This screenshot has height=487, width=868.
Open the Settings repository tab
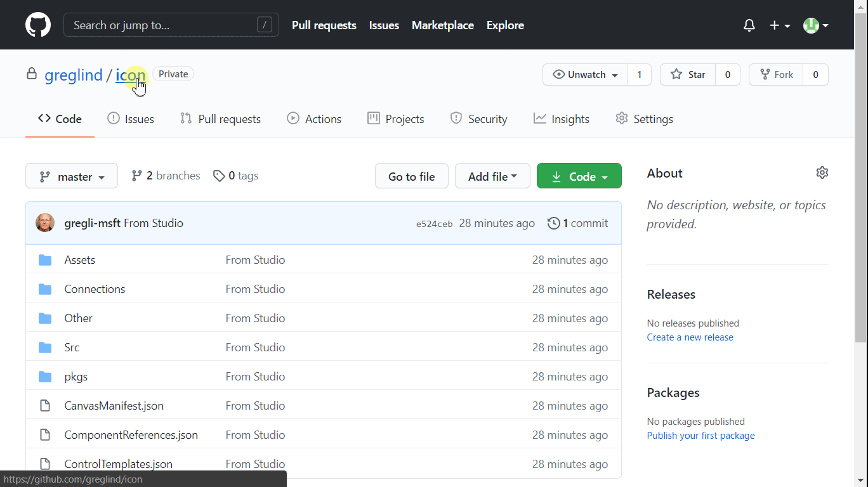point(644,119)
